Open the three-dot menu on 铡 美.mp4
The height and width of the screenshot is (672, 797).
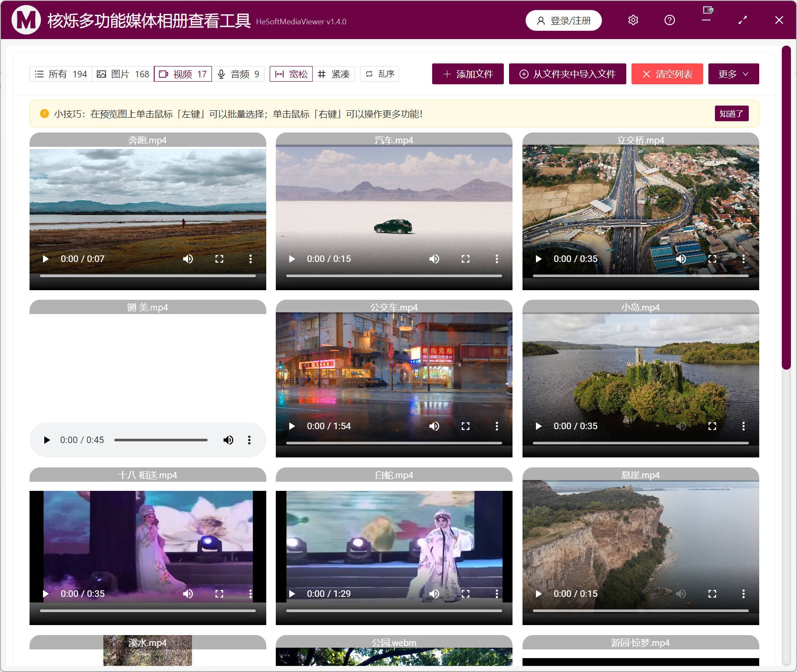coord(249,440)
